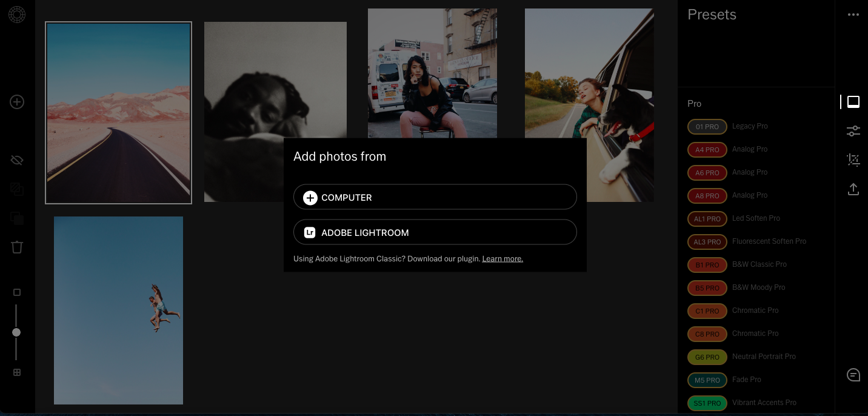The image size is (868, 416).
Task: Click the add photos plus icon
Action: [x=17, y=102]
